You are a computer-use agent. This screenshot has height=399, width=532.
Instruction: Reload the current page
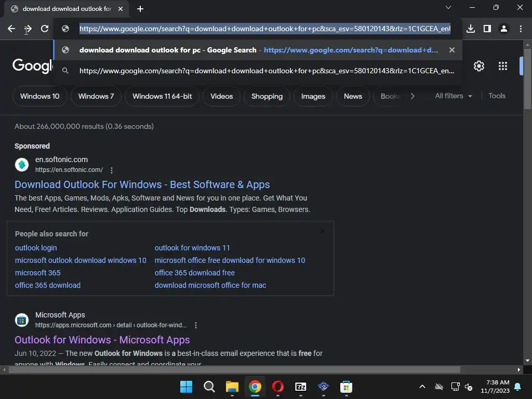45,29
